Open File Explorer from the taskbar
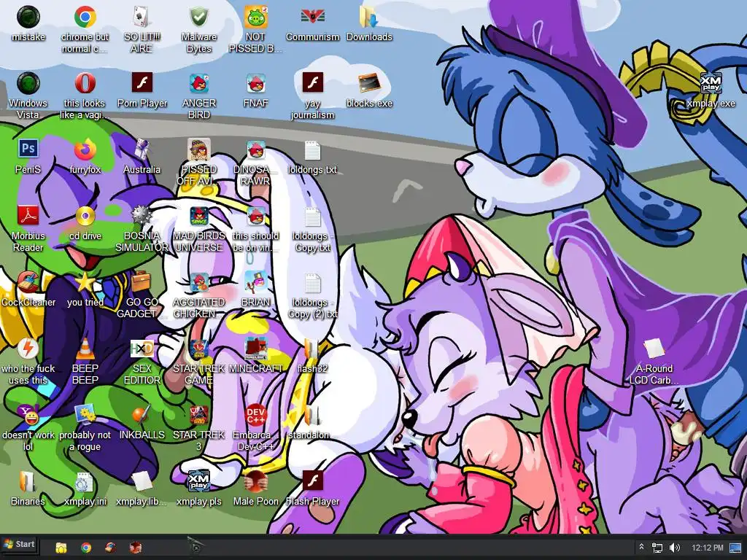This screenshot has width=747, height=560. (x=61, y=548)
